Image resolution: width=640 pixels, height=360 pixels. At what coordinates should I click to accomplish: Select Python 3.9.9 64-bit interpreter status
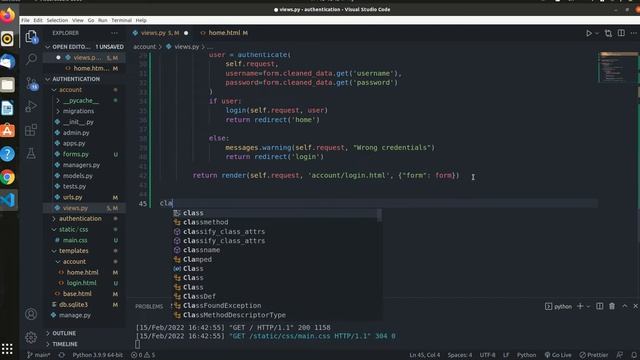[98, 355]
